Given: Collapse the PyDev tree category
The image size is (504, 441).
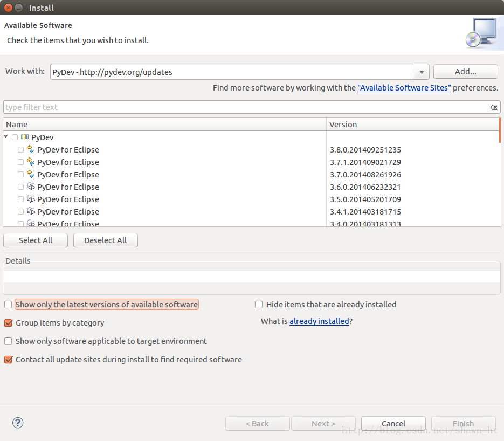Looking at the screenshot, I should [6, 136].
